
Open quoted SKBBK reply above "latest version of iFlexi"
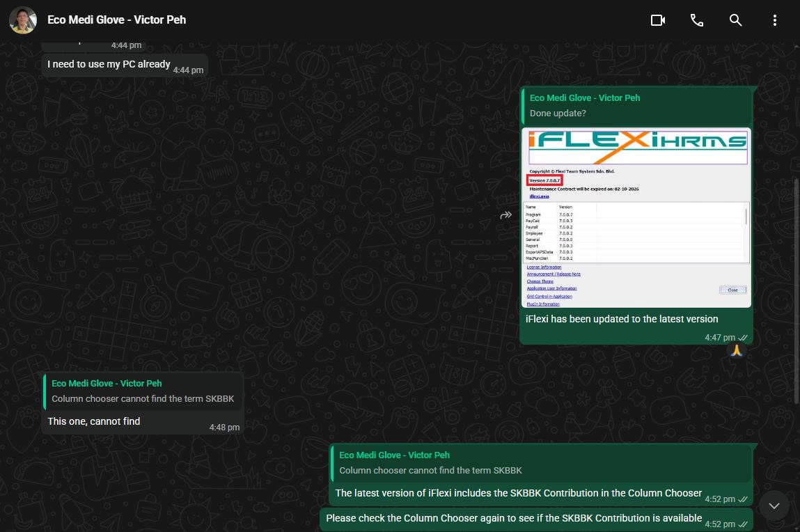pyautogui.click(x=541, y=463)
